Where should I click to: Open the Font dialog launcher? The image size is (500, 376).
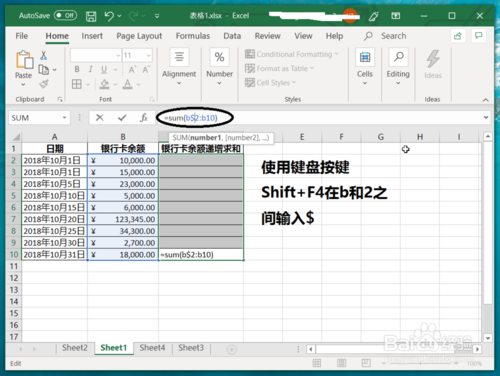pyautogui.click(x=152, y=99)
